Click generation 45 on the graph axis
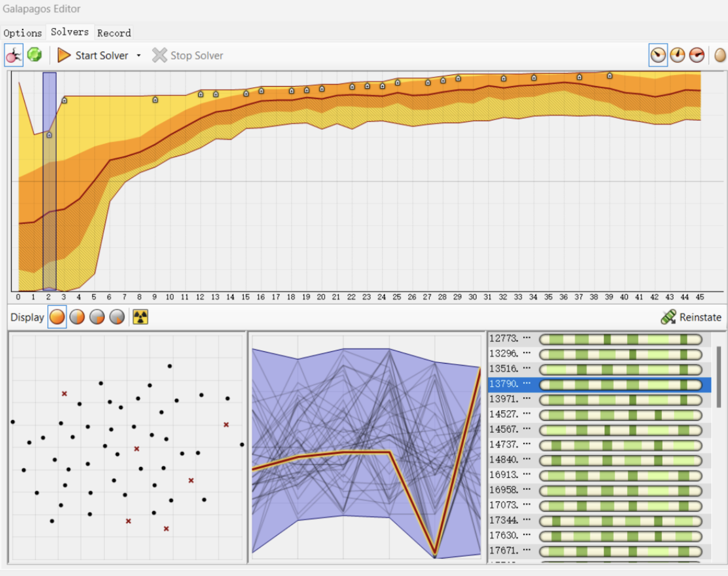 pyautogui.click(x=700, y=297)
